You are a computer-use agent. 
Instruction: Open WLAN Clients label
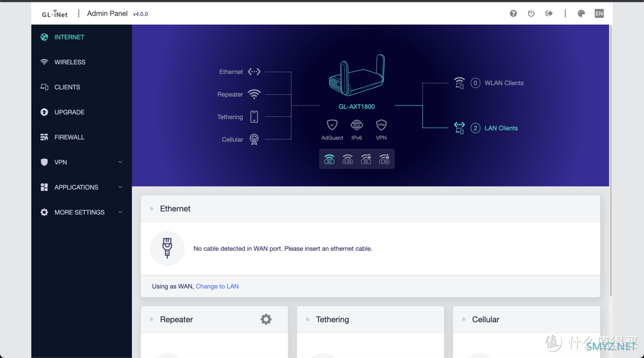click(504, 83)
